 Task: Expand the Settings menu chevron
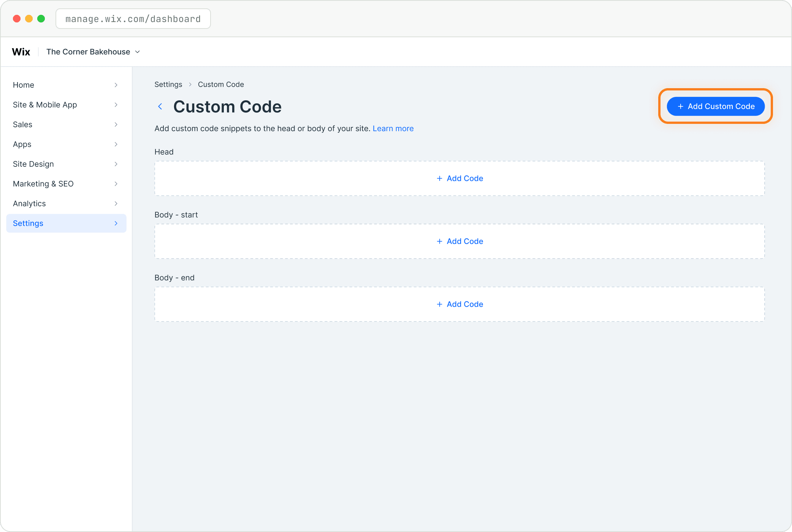[116, 223]
